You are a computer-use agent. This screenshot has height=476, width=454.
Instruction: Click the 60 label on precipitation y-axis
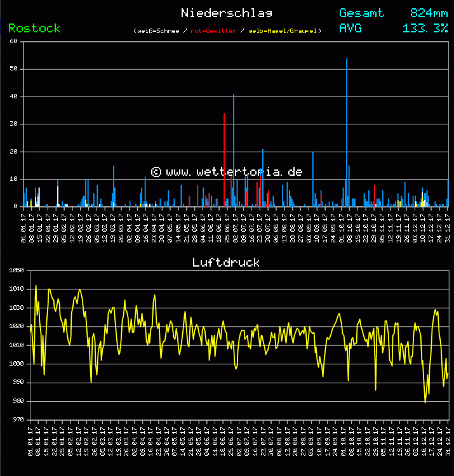14,41
